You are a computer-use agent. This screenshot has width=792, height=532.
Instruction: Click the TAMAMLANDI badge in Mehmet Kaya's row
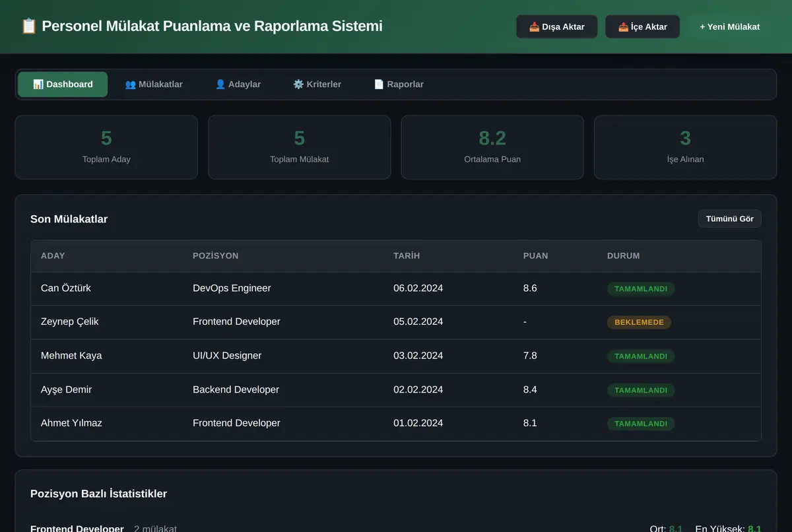[641, 356]
